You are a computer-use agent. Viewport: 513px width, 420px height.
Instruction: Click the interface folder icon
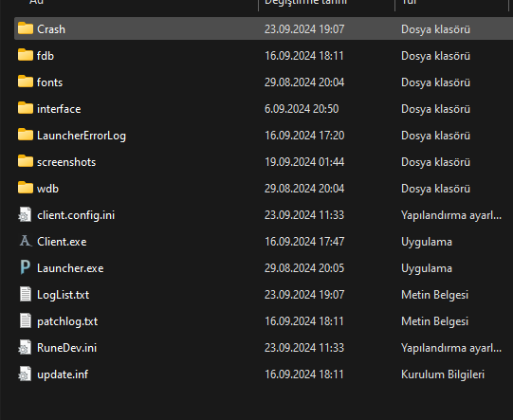(26, 108)
